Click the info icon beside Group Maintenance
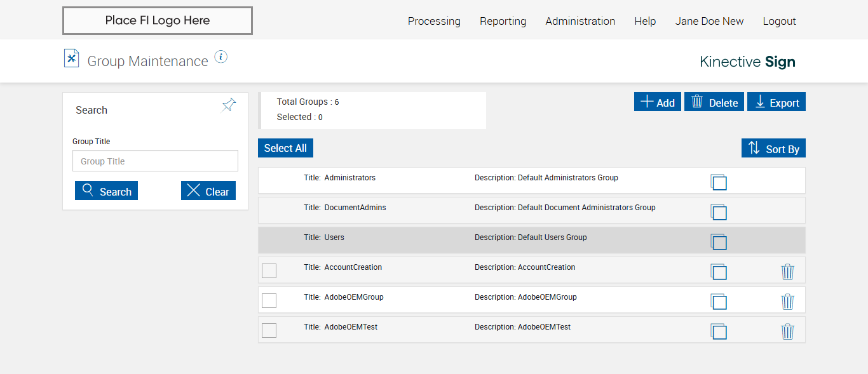 [x=220, y=57]
